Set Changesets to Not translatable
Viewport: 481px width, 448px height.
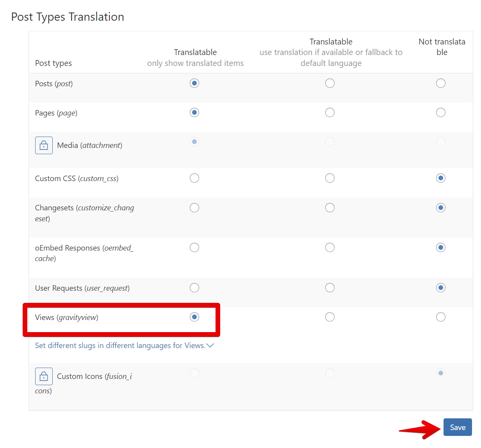(x=441, y=208)
